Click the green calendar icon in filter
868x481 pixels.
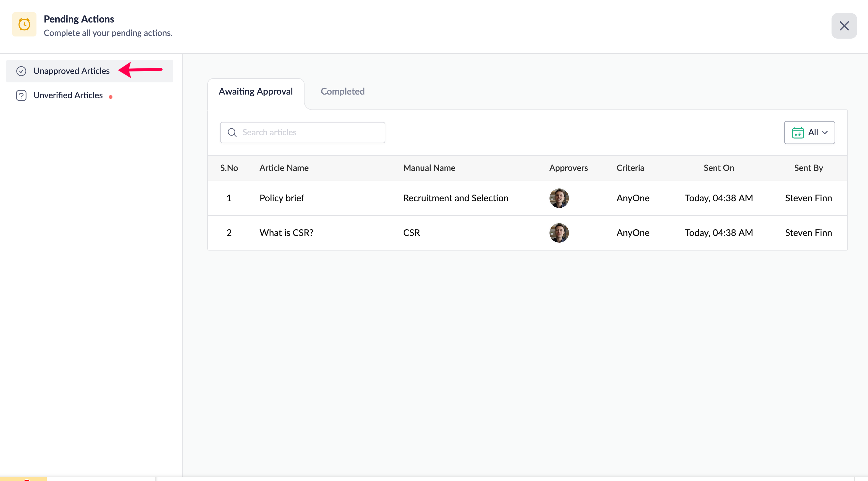pos(797,133)
